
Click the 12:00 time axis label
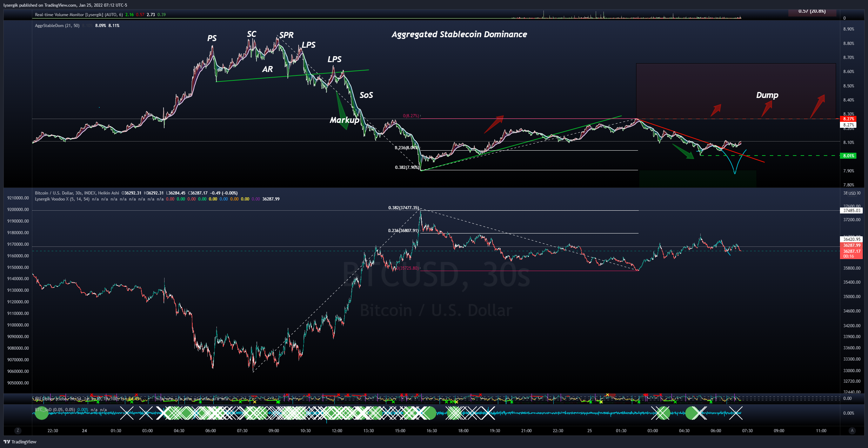click(337, 431)
